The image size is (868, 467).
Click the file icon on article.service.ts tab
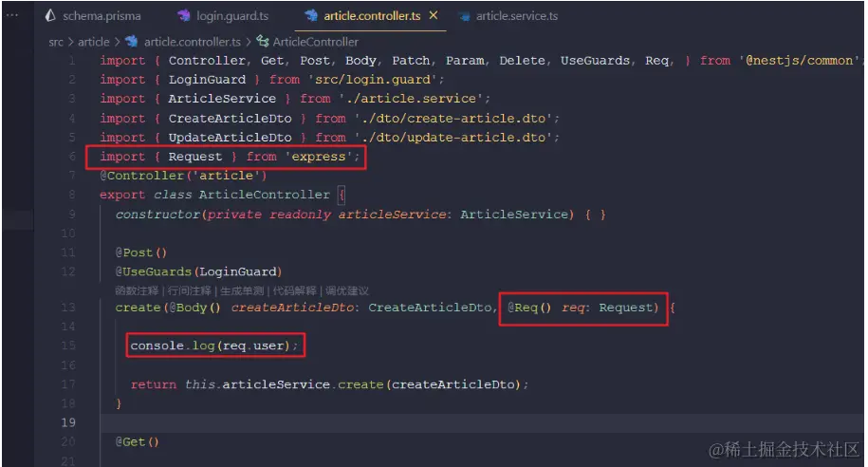[x=464, y=16]
